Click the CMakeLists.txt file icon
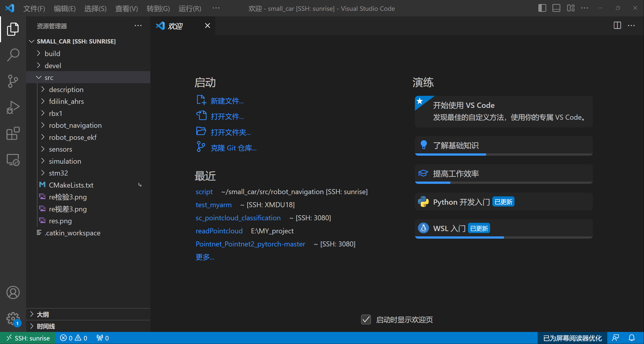Screen dimensions: 644x344 click(x=42, y=185)
